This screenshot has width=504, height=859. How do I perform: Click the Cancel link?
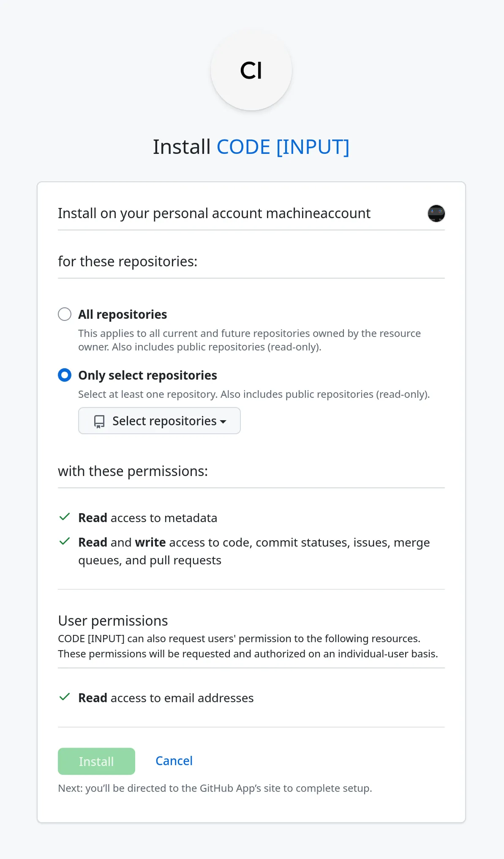[x=174, y=761]
